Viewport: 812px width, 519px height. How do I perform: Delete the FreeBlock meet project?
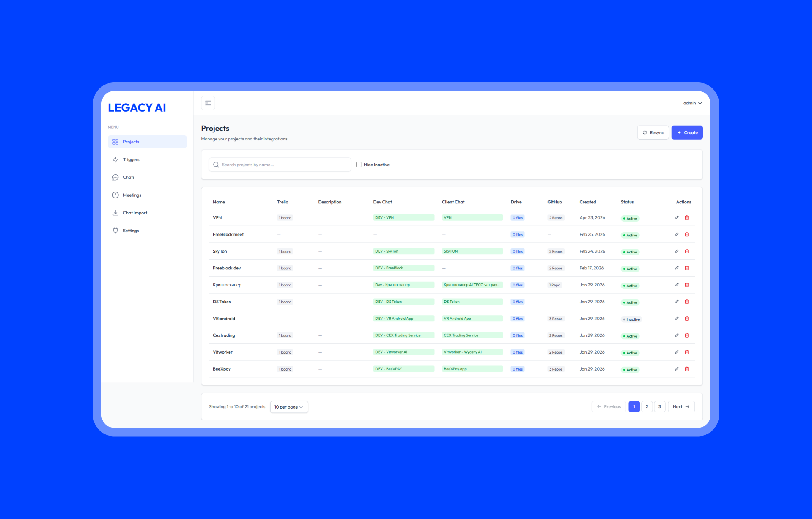687,234
